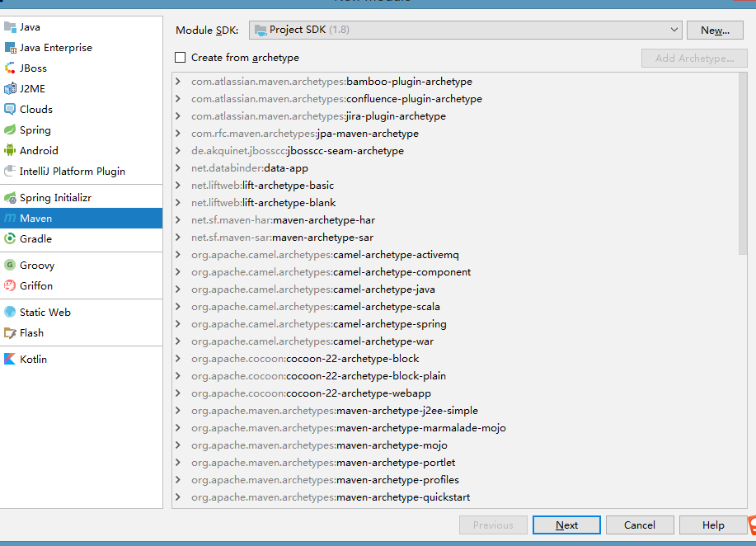Click the Previous button
This screenshot has width=756, height=546.
coord(493,525)
